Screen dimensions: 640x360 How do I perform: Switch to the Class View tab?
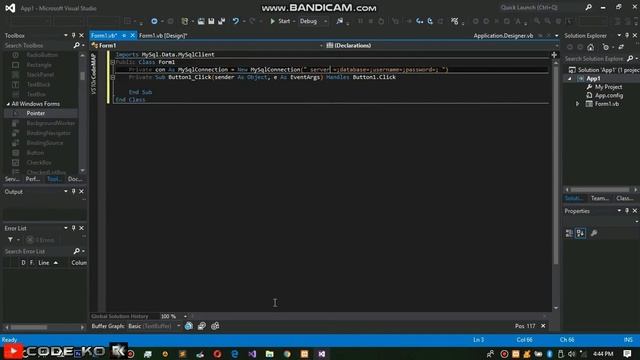(624, 198)
